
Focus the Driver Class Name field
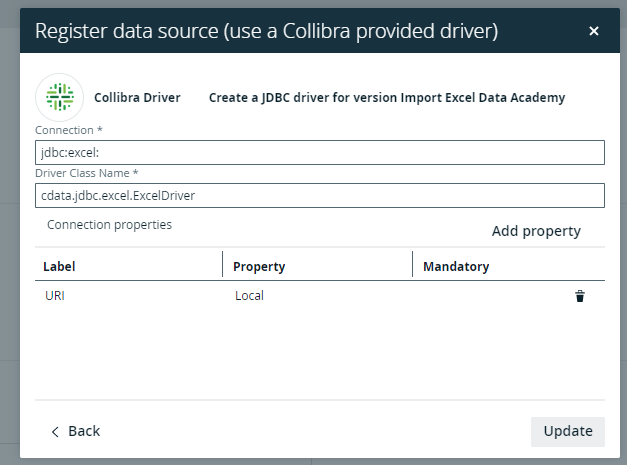pos(320,196)
